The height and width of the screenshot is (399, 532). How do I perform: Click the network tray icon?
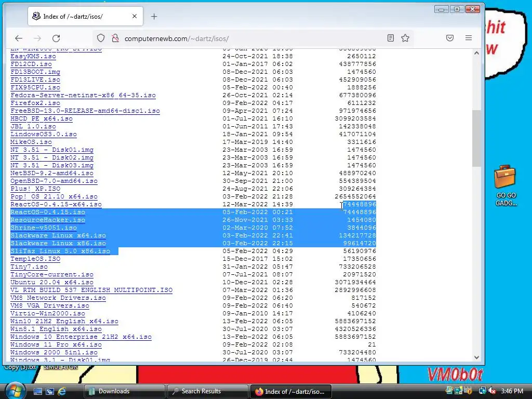point(482,391)
